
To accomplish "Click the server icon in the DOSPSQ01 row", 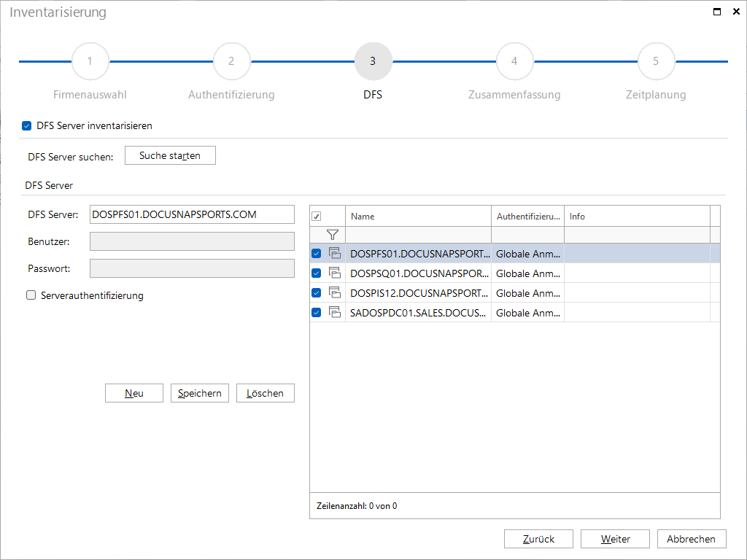I will point(335,273).
